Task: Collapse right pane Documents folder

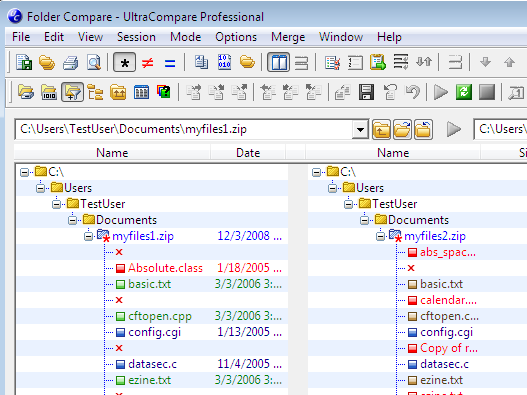Action: [x=364, y=220]
